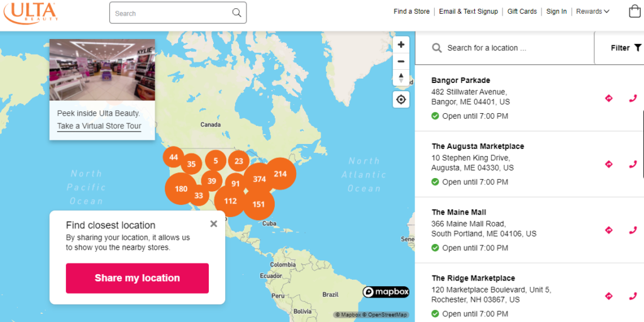Call the Bangor Parkade store
Screen dimensions: 644x322
coord(633,98)
